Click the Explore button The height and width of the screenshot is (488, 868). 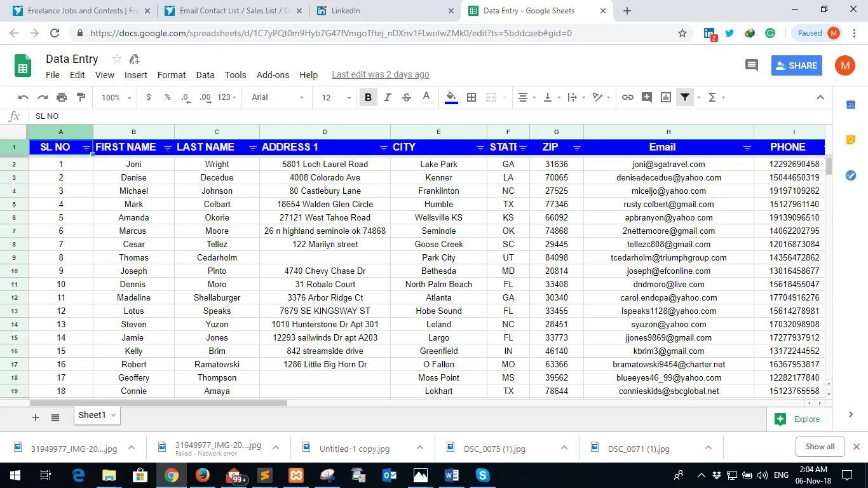coord(798,419)
